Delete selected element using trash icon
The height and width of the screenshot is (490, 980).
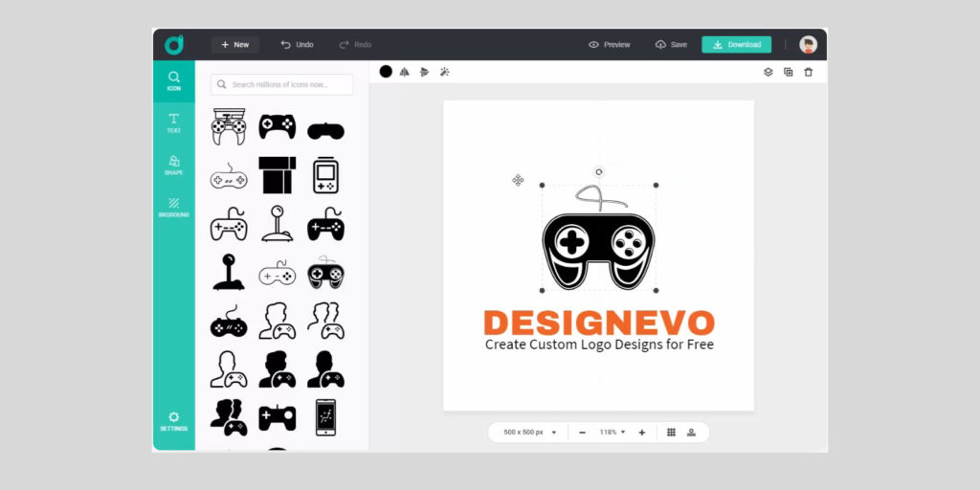coord(809,72)
